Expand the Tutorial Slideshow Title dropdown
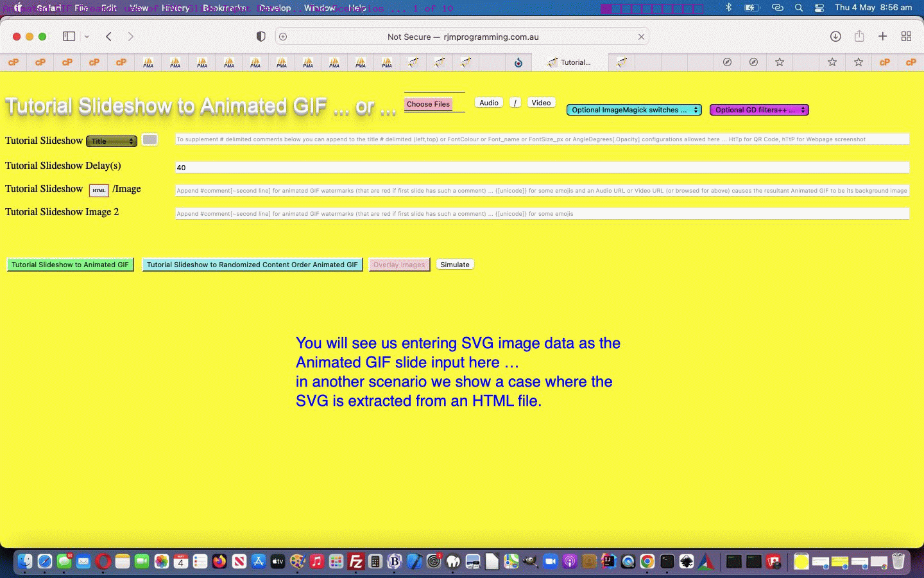The image size is (924, 578). pyautogui.click(x=112, y=141)
